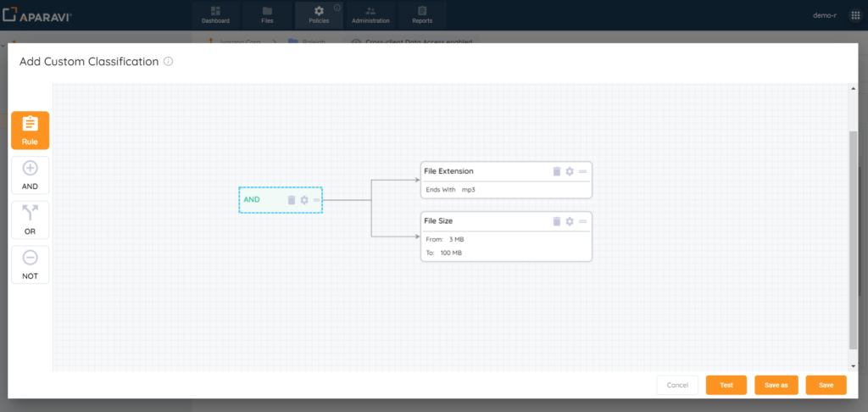The image size is (868, 412).
Task: Collapse the File Extension node
Action: 582,171
